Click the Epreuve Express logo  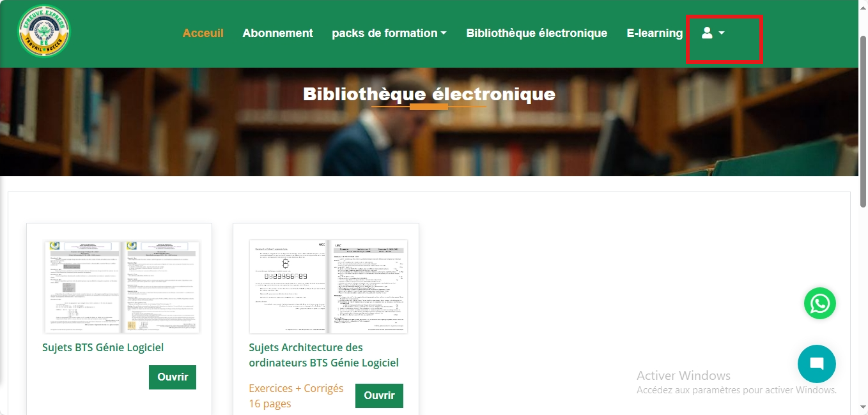[x=44, y=32]
